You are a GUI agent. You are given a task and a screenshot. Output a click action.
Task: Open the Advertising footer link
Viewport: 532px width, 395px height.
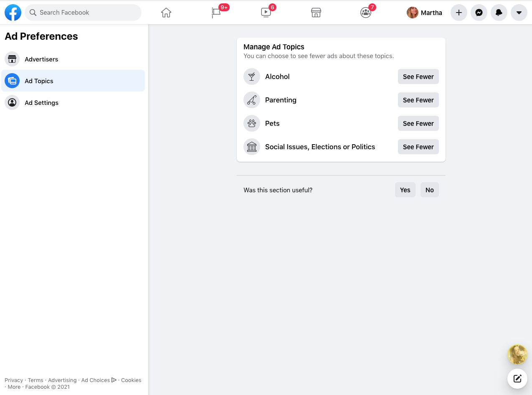pyautogui.click(x=62, y=380)
